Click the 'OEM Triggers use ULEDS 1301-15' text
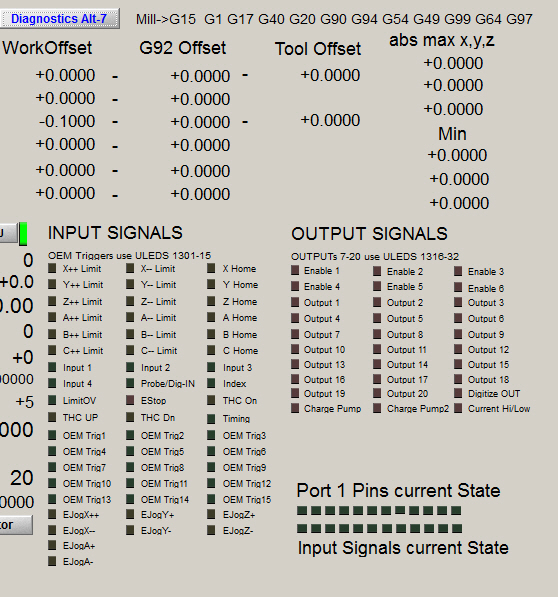The image size is (558, 597). click(x=129, y=255)
